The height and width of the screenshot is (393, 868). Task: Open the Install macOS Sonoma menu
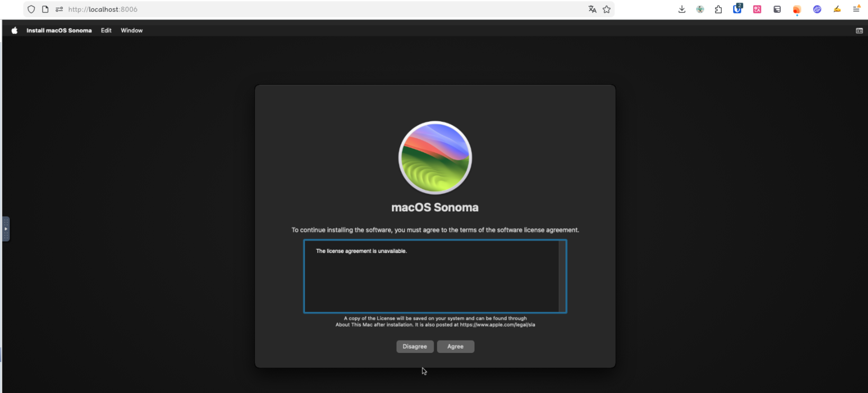[x=59, y=30]
